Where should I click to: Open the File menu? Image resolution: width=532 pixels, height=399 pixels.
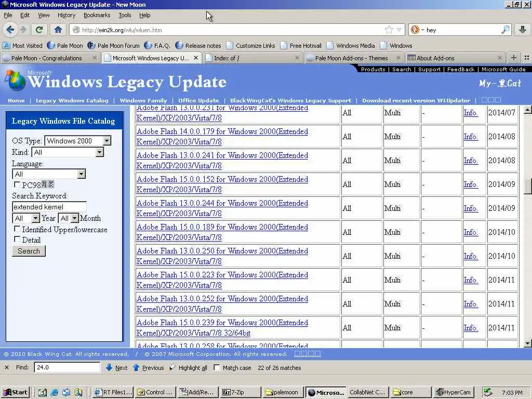tap(8, 15)
